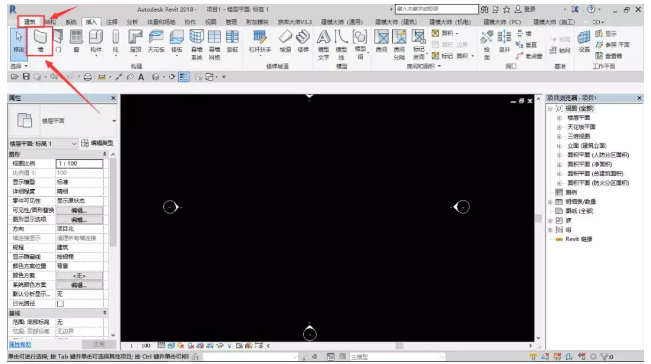Open the Properties help (属性帮助) link
This screenshot has width=651, height=364.
coord(20,344)
